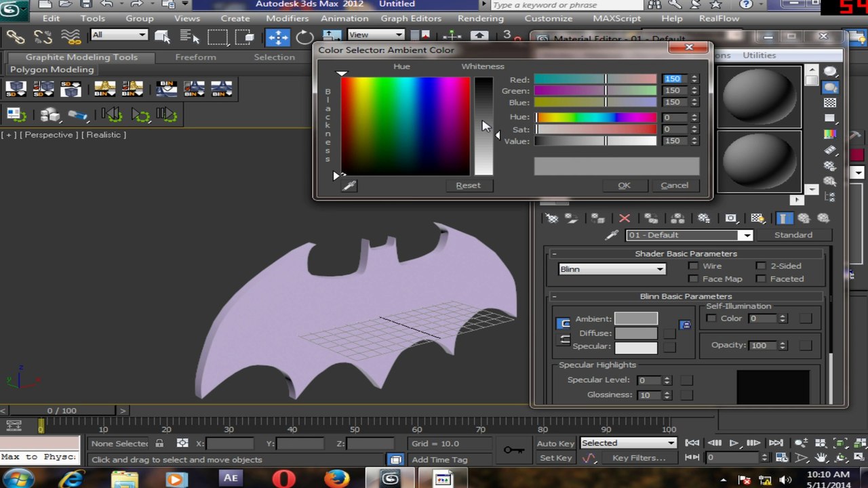Switch to the Freeform ribbon tab
Image resolution: width=868 pixels, height=488 pixels.
tap(195, 58)
